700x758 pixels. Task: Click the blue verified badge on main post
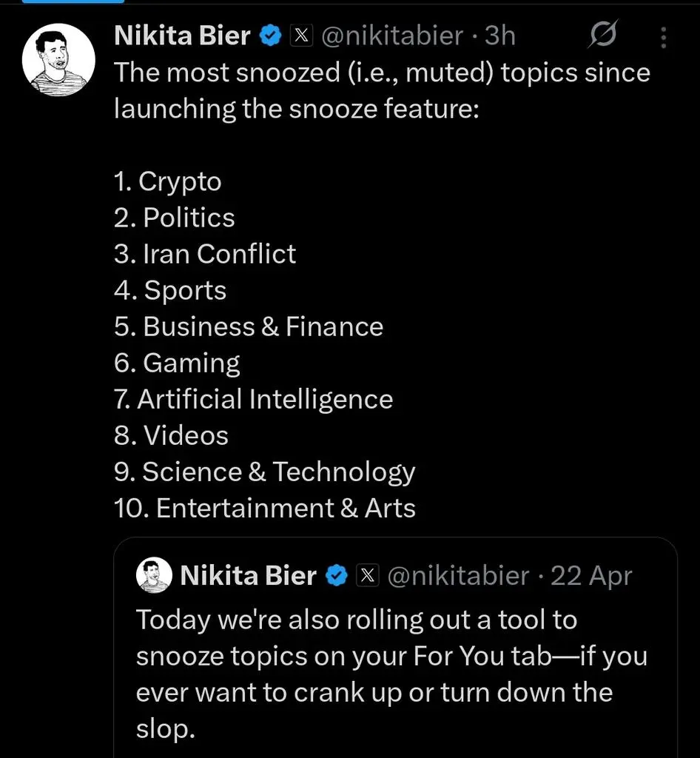(272, 35)
